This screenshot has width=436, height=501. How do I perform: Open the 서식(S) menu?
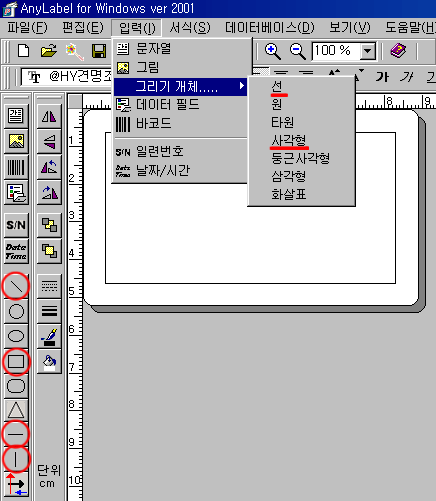[x=190, y=27]
